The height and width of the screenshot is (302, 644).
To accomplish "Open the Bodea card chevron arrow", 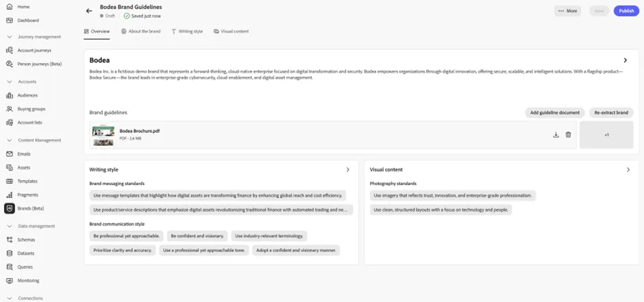I will 626,60.
